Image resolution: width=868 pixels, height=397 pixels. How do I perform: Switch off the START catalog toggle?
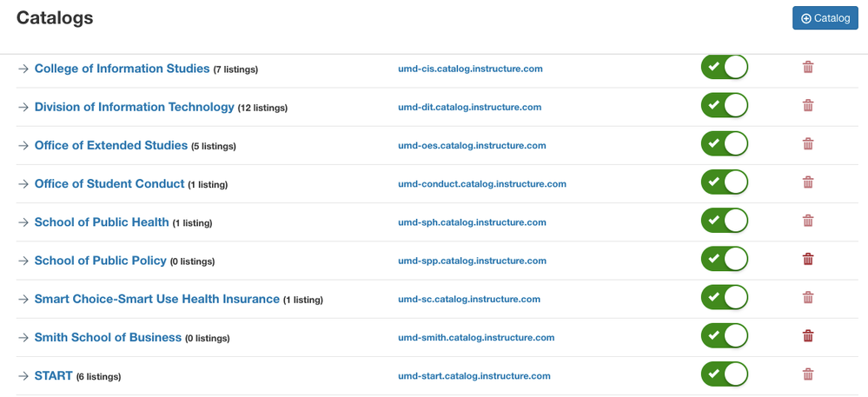coord(725,374)
